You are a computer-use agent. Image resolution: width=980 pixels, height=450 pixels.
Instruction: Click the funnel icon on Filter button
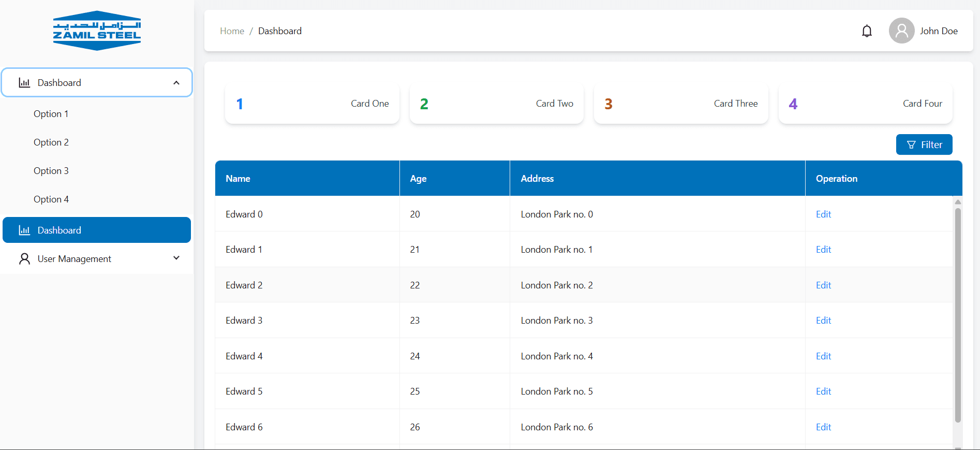pyautogui.click(x=911, y=145)
